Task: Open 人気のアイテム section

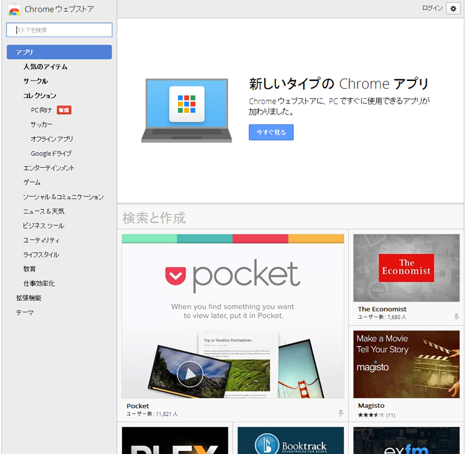Action: (46, 66)
